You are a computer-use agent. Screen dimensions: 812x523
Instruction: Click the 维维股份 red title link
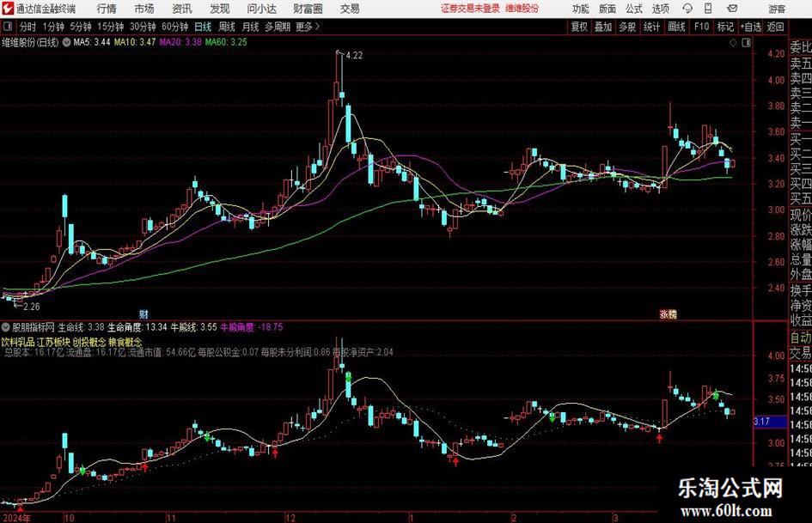pyautogui.click(x=522, y=9)
